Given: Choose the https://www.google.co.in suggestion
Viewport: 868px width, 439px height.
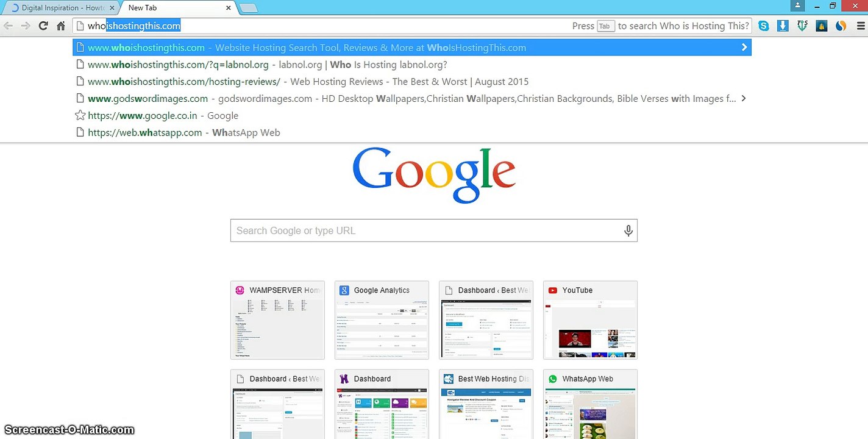Looking at the screenshot, I should (412, 116).
